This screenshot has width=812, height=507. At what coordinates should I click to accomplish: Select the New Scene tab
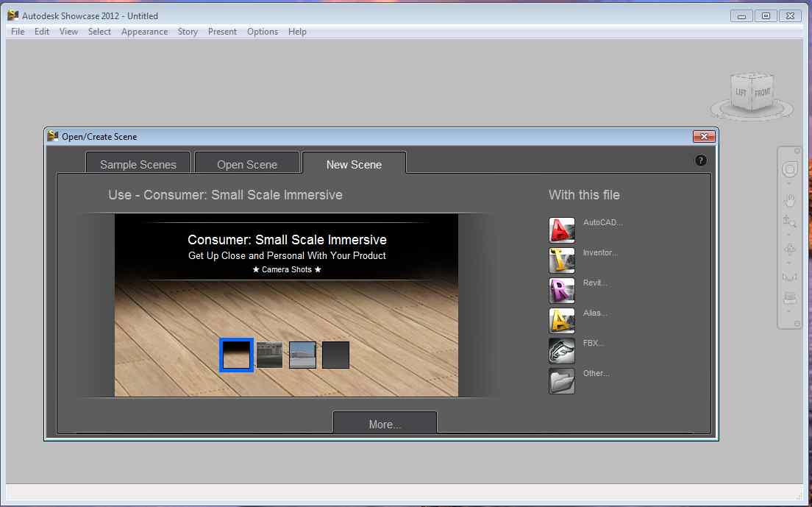[x=355, y=164]
